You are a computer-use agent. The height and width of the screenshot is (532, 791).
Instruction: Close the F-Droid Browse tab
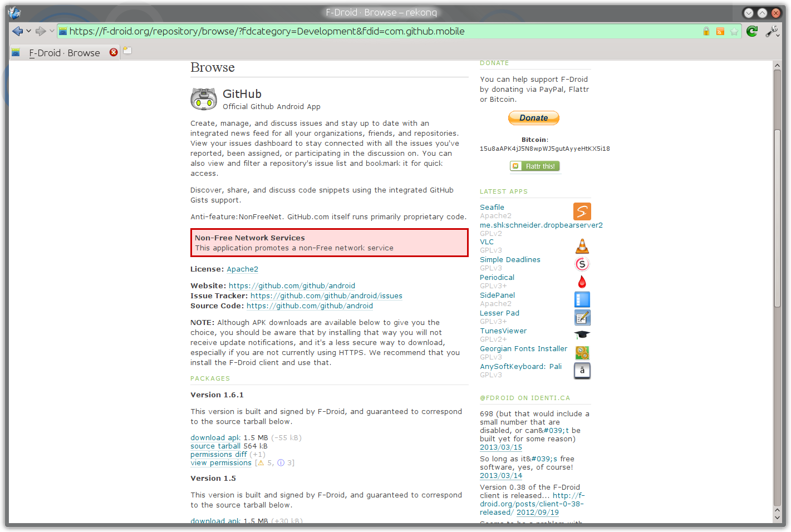pos(114,52)
